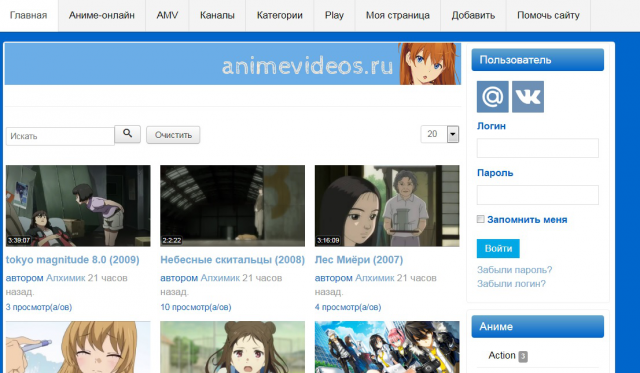Open author Алхимик under Лес Миёри
Viewport: 640px width, 373px height.
point(374,278)
